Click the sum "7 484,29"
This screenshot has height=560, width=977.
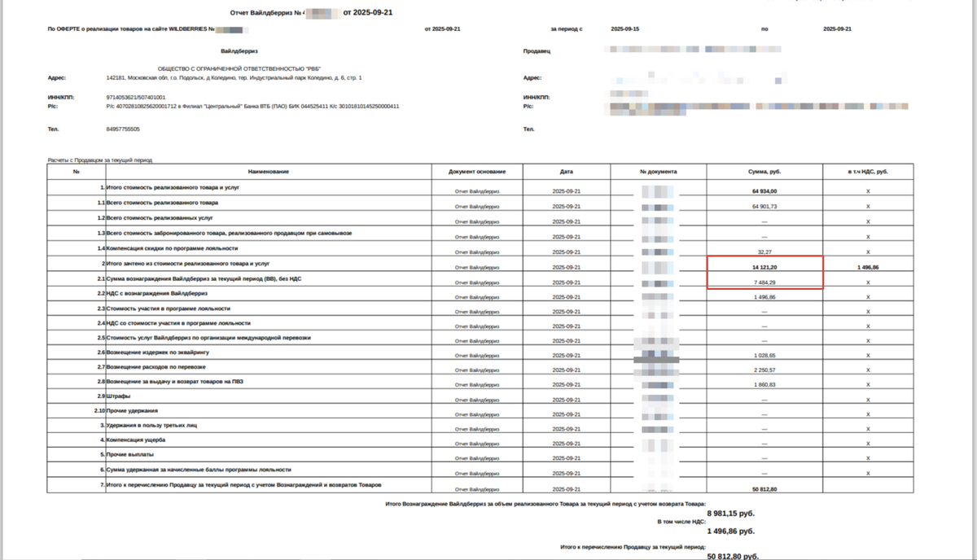[765, 282]
